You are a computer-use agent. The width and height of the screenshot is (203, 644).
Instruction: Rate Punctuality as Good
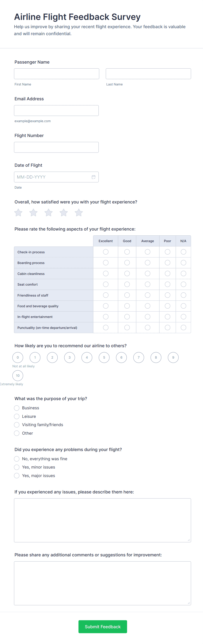click(x=127, y=328)
